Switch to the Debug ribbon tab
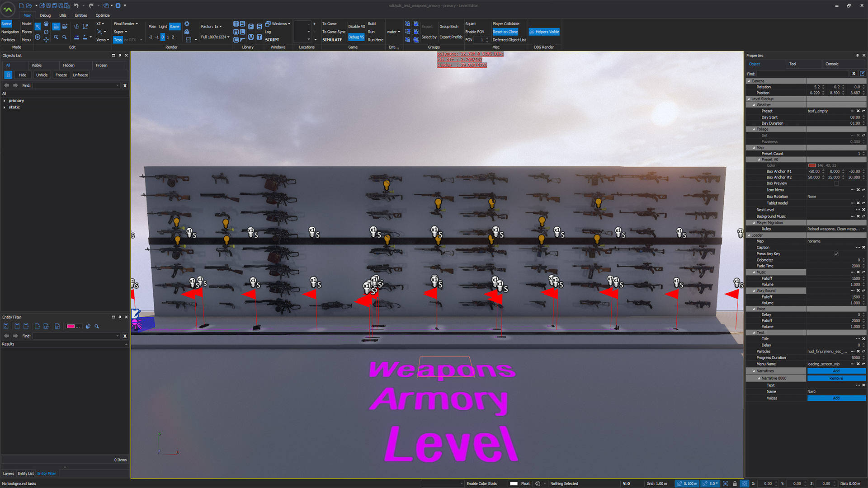The image size is (868, 488). point(45,15)
